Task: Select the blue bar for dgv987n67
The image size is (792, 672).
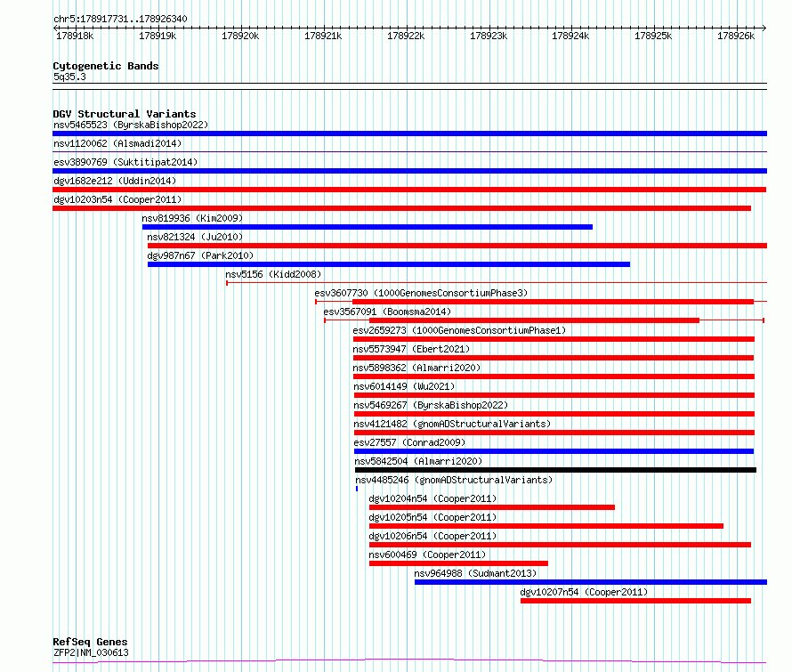Action: point(389,264)
